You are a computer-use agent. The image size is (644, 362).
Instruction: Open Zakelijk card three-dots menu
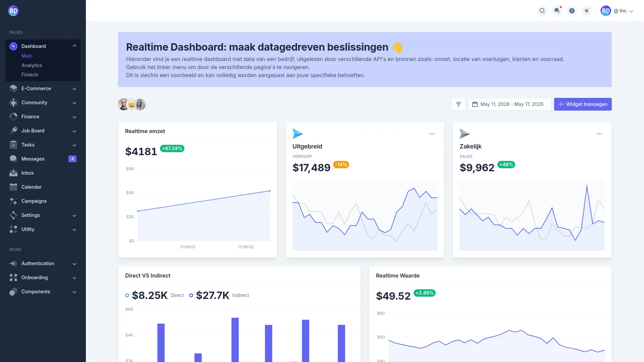coord(599,134)
